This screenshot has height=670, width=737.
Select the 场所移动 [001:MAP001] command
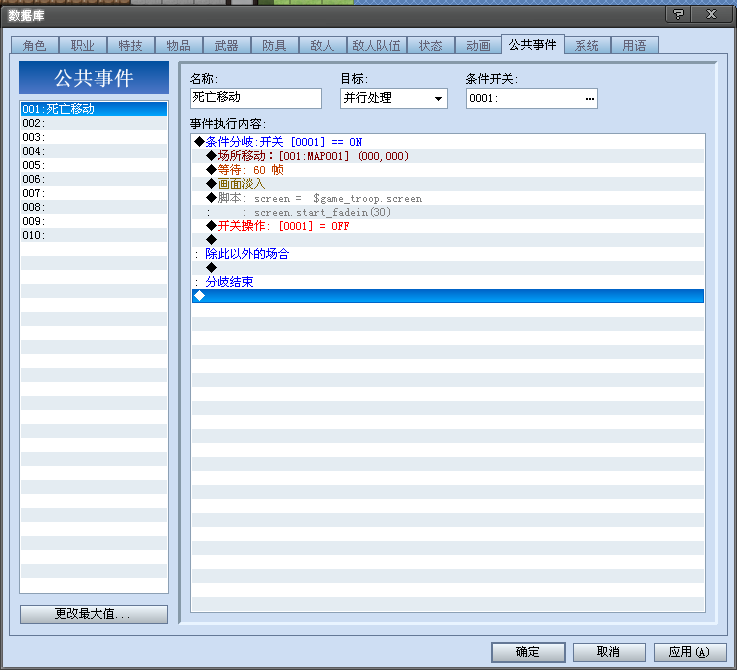pos(448,156)
